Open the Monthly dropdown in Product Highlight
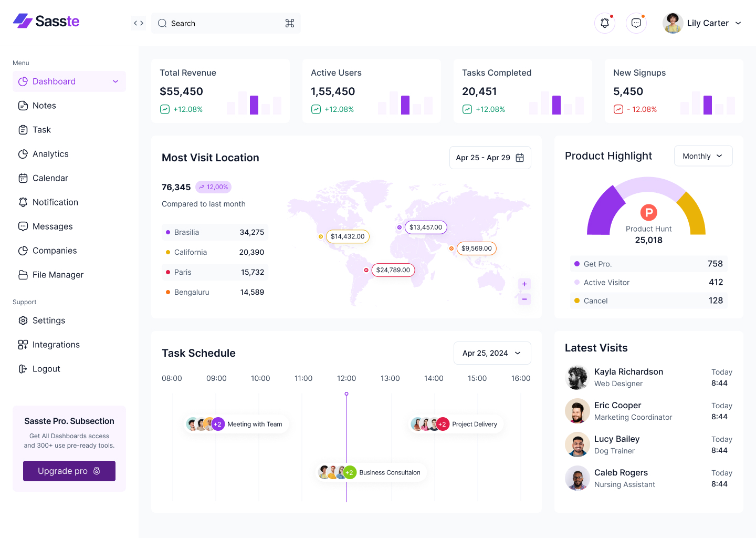The height and width of the screenshot is (538, 756). point(703,156)
